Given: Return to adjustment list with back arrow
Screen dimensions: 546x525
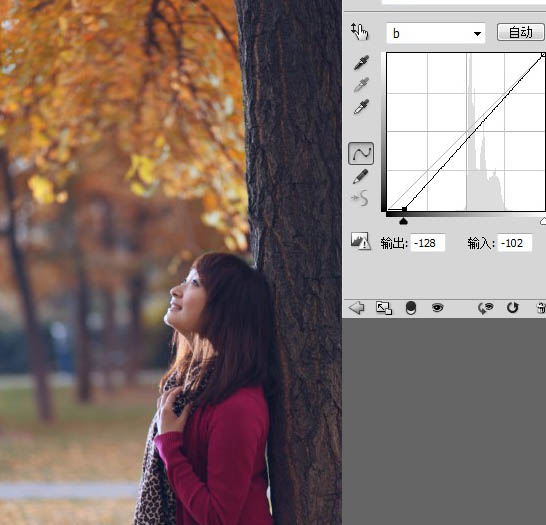Looking at the screenshot, I should (357, 308).
